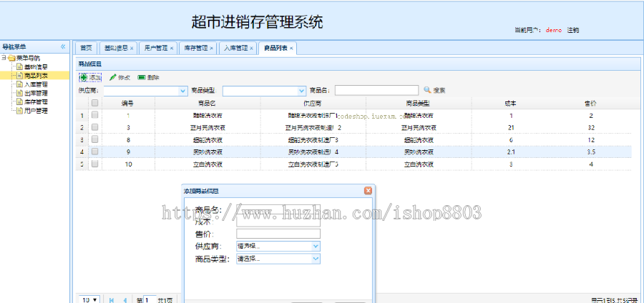This screenshot has height=303, width=644.
Task: Click the 编号 cell showing 10
Action: (128, 164)
